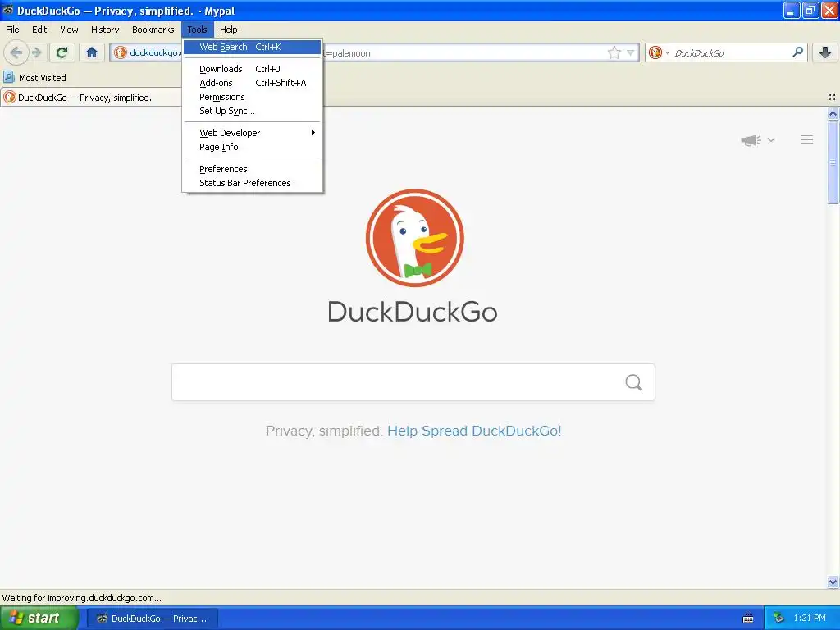Open the Bookmarks menu
The width and height of the screenshot is (840, 630).
pyautogui.click(x=153, y=30)
